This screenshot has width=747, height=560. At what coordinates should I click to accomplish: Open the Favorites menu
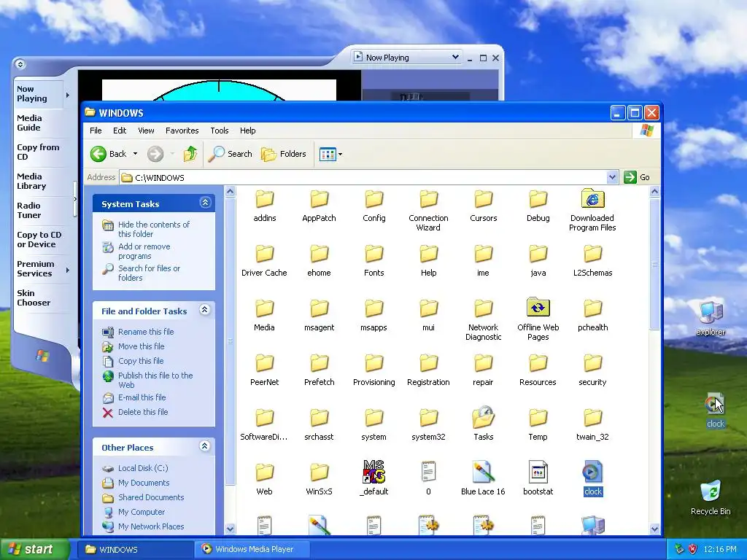tap(182, 131)
